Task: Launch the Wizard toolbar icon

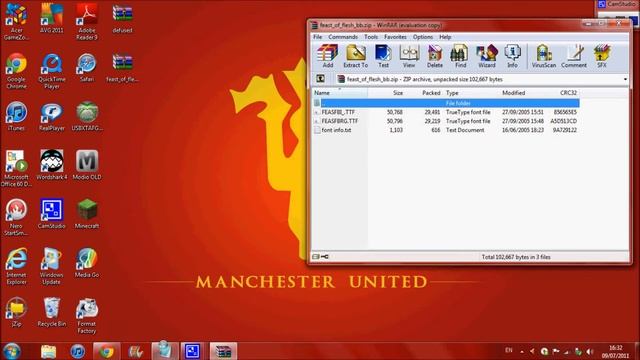Action: pos(487,56)
